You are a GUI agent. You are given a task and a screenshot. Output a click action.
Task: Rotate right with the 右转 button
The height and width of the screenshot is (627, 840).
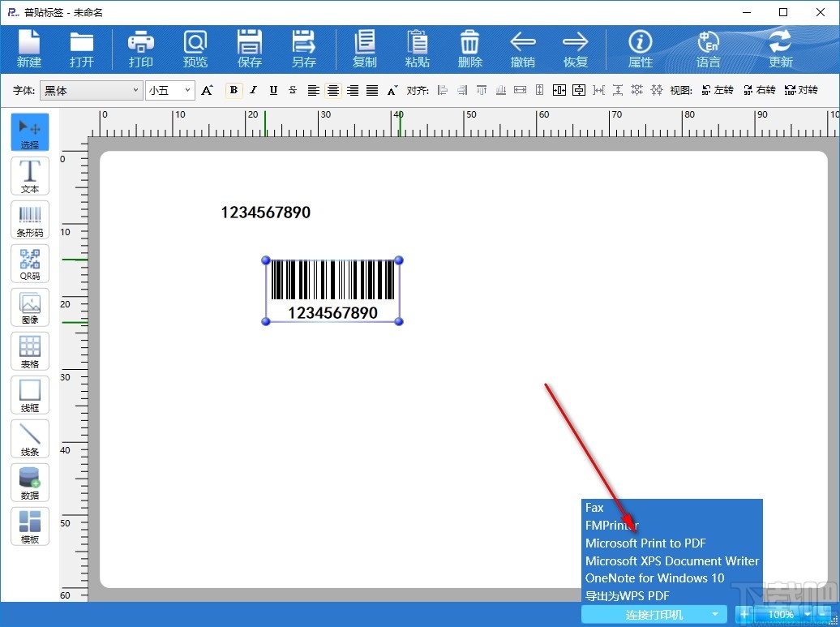point(759,90)
